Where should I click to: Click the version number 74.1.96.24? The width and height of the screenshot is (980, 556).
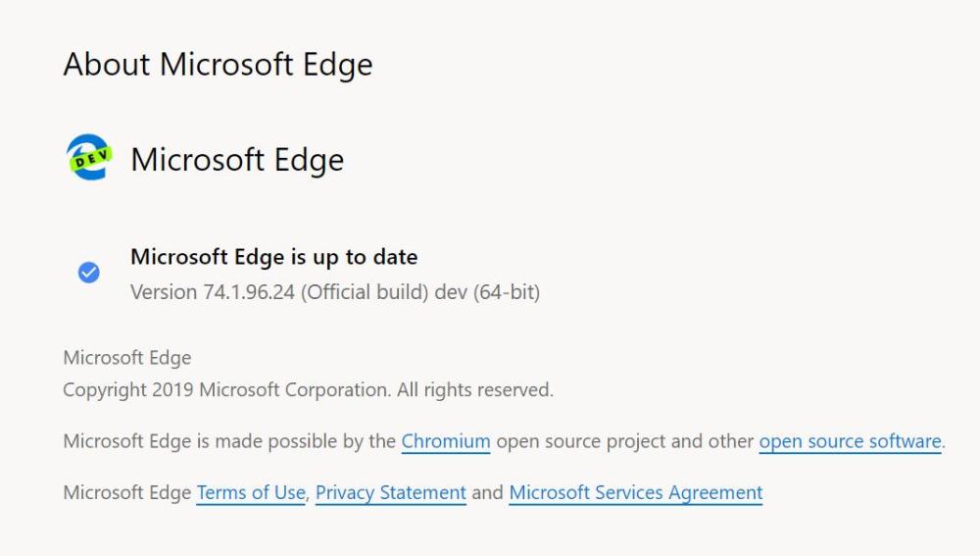pyautogui.click(x=244, y=292)
